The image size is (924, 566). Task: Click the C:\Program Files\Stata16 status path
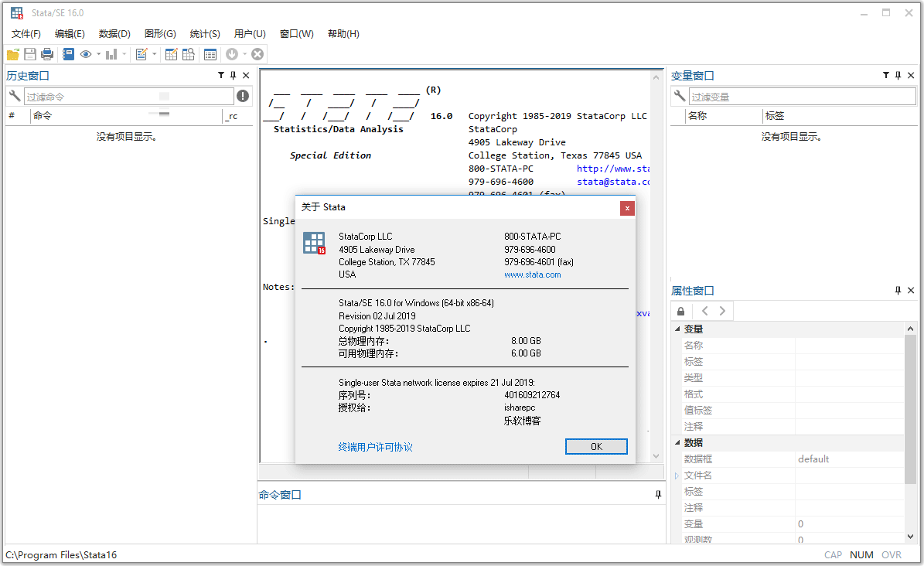61,555
